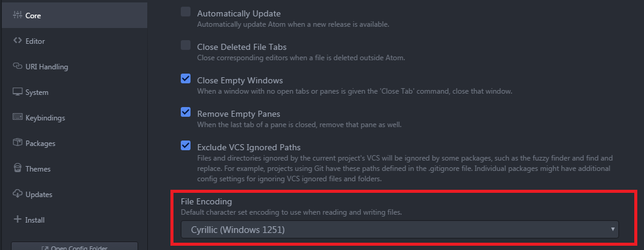Click the URI Handling link icon
Image resolution: width=644 pixels, height=250 pixels.
pos(17,66)
